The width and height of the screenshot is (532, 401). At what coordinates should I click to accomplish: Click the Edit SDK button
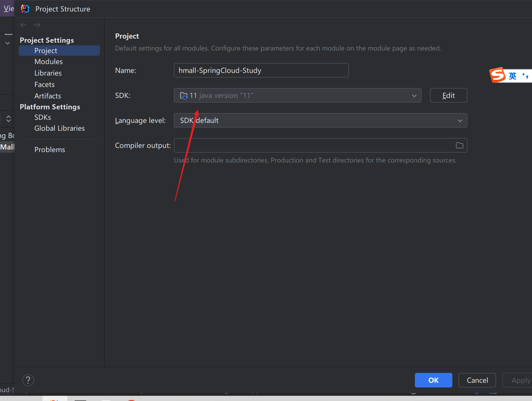(x=448, y=96)
